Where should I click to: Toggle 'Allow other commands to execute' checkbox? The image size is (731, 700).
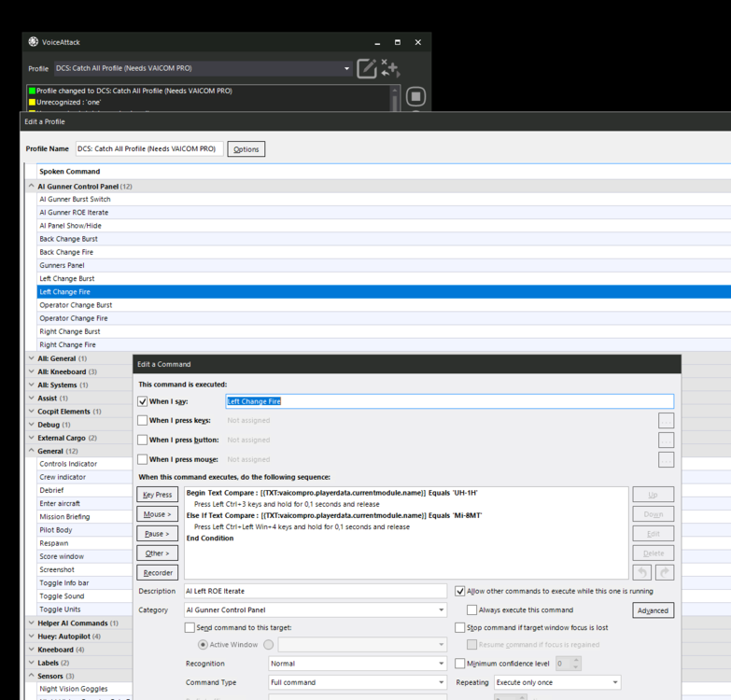pyautogui.click(x=460, y=592)
